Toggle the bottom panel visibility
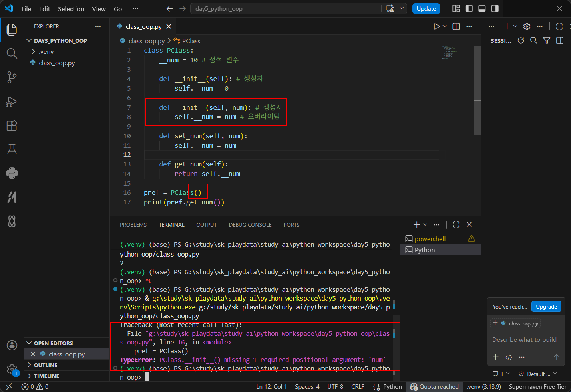 (x=482, y=9)
